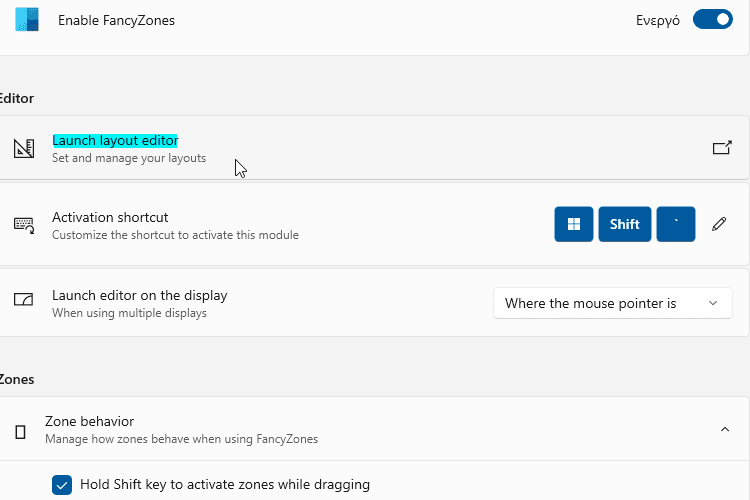Edit the shortcut with the pencil icon

pyautogui.click(x=719, y=224)
